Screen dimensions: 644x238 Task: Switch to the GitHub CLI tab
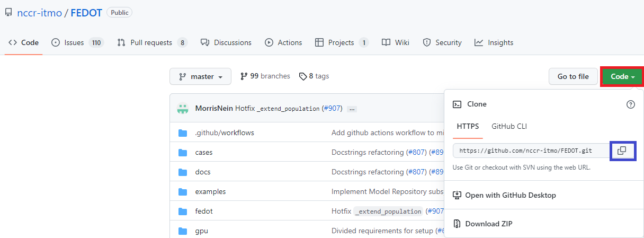tap(509, 126)
